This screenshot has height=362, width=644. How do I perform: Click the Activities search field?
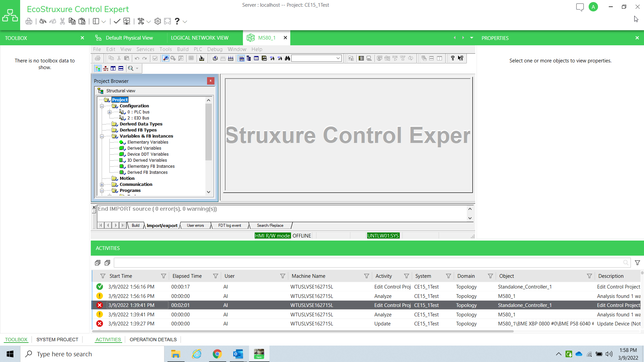point(372,263)
